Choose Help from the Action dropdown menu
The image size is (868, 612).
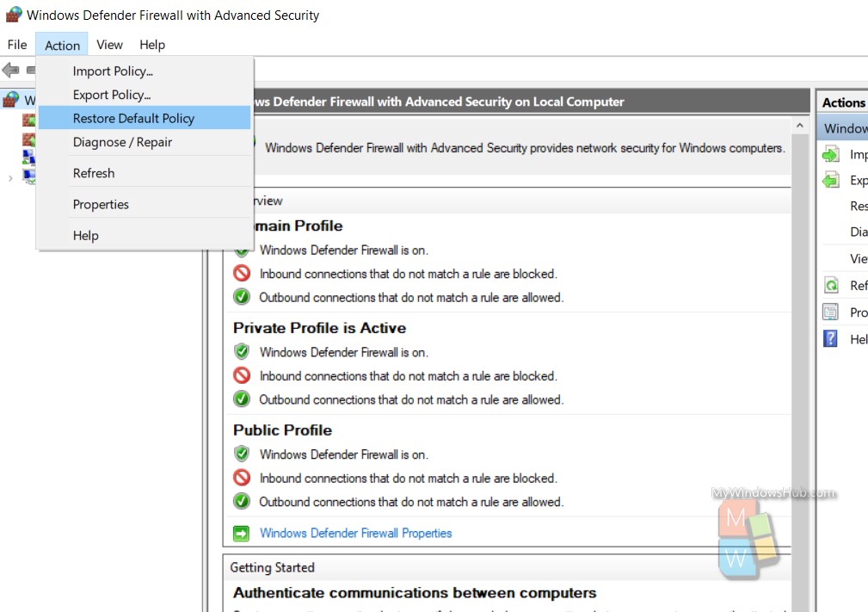(x=145, y=235)
